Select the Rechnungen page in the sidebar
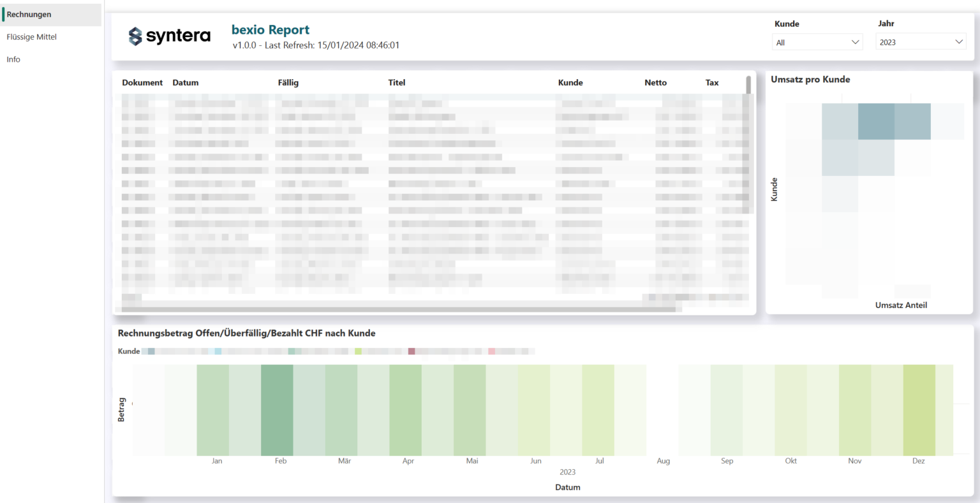980x503 pixels. pos(30,14)
